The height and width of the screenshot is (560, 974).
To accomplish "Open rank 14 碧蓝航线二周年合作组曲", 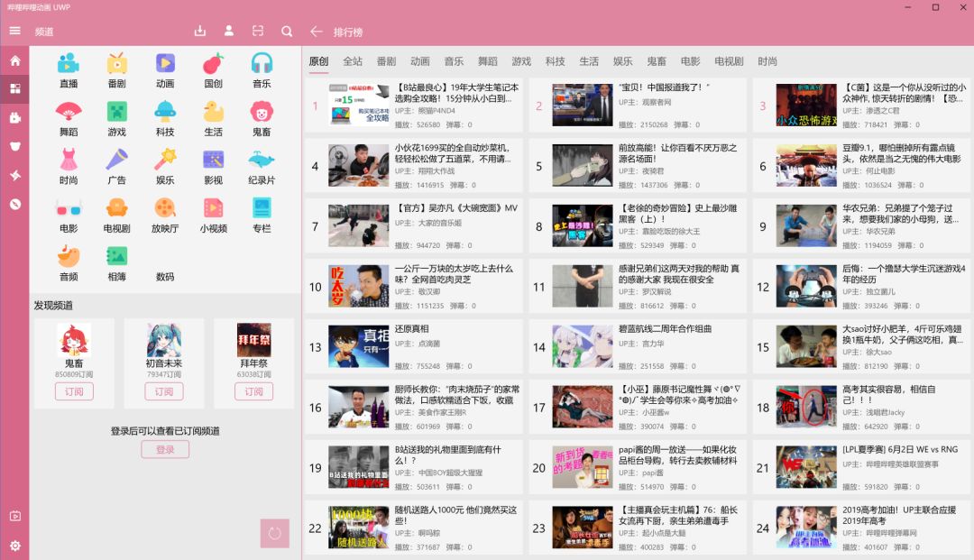I will [x=638, y=347].
